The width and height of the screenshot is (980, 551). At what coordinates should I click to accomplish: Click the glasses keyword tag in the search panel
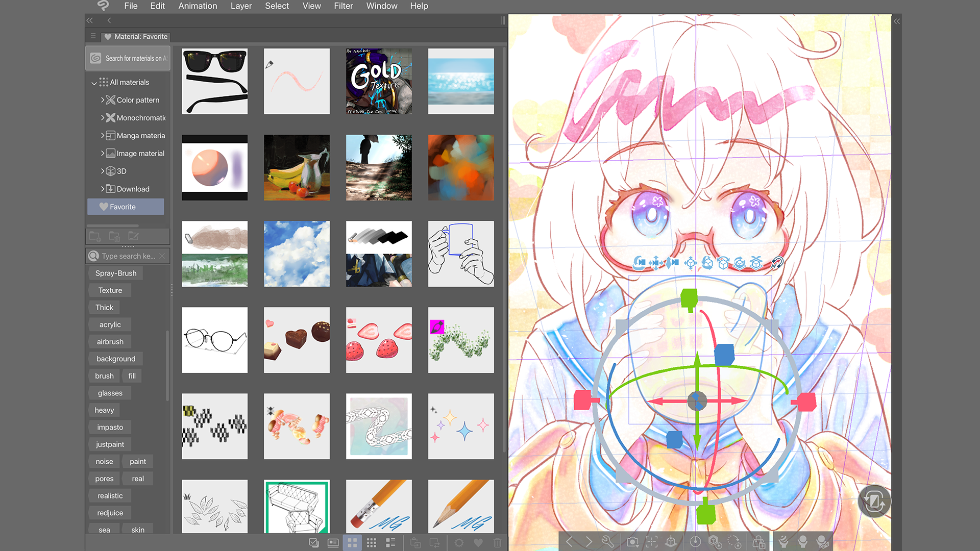[109, 393]
